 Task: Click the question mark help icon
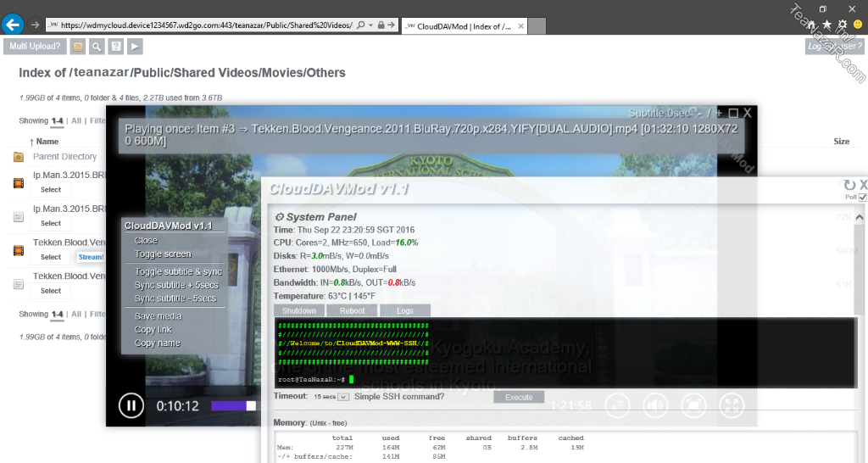[115, 47]
